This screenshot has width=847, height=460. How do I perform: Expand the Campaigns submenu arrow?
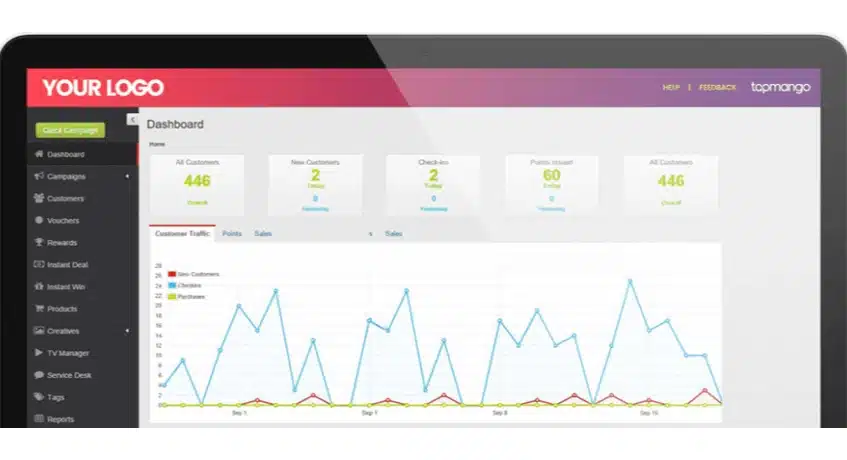(127, 177)
